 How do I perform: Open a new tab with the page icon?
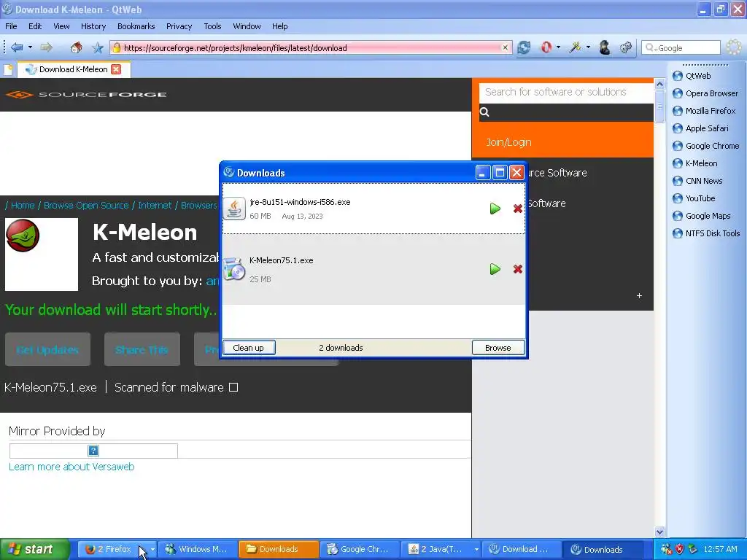point(8,69)
